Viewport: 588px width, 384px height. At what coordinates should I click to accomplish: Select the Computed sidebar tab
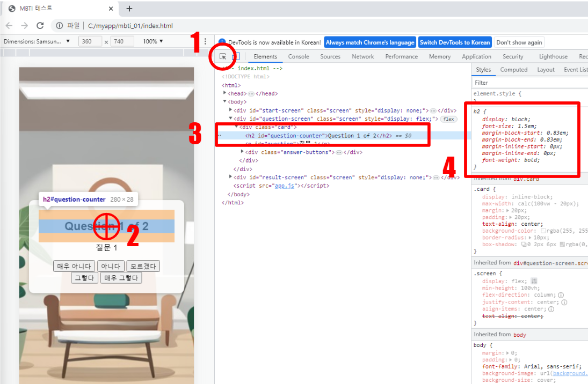513,70
